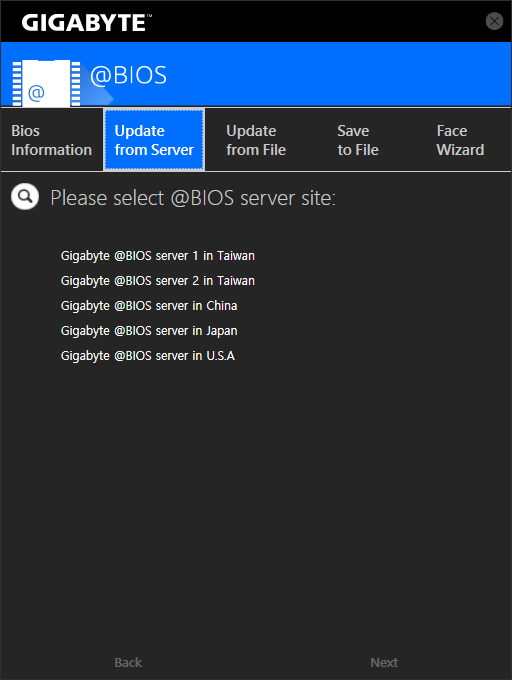Open the Face Wizard tab
The width and height of the screenshot is (512, 680).
460,140
